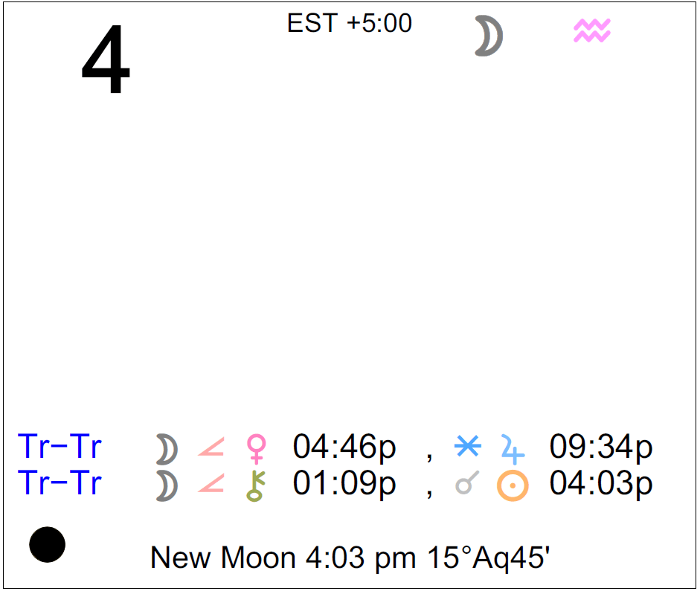Click the gray Moon glyph in header

(x=489, y=36)
